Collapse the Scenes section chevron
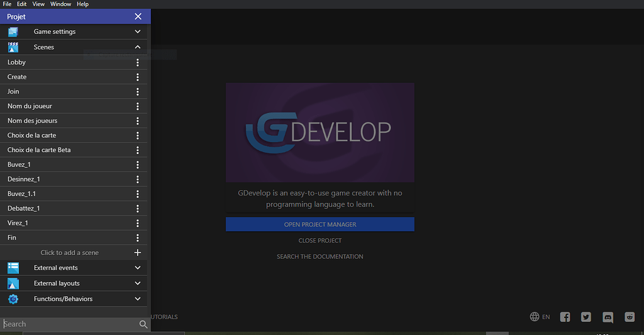 click(138, 47)
